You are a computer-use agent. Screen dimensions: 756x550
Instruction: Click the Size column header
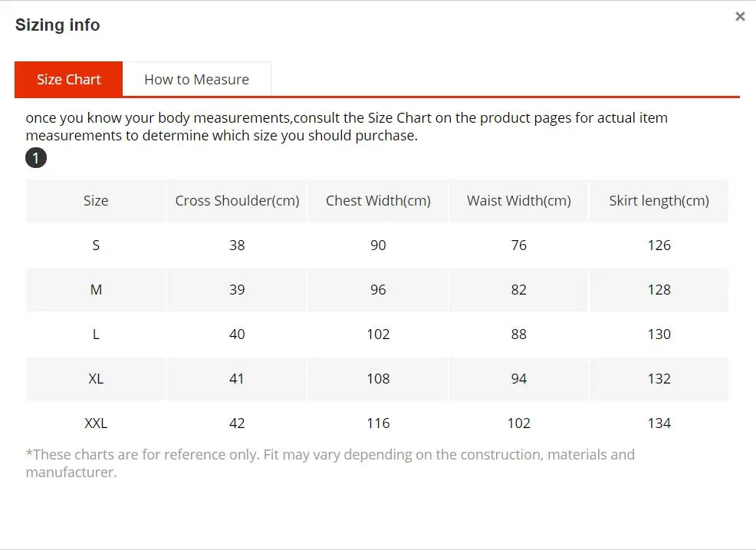96,201
